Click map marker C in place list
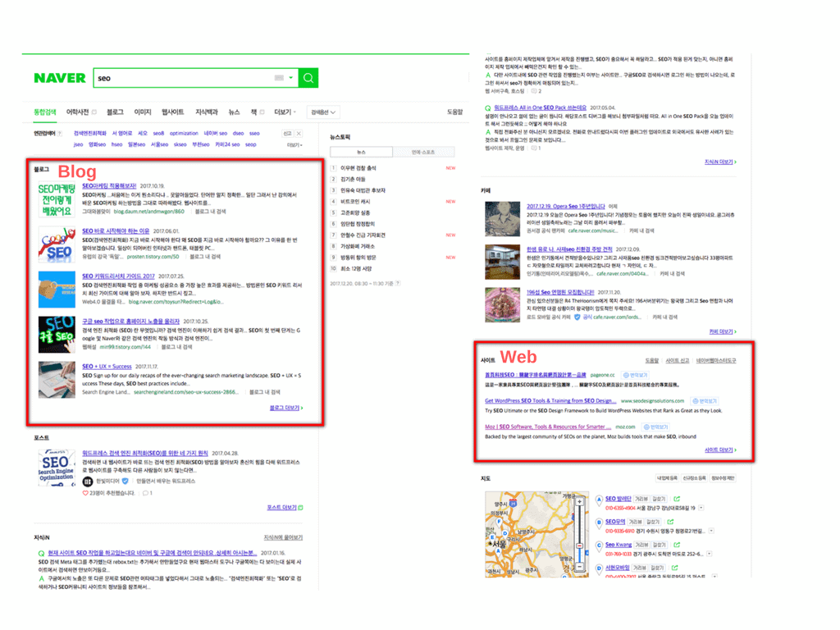Image resolution: width=840 pixels, height=630 pixels. point(600,546)
